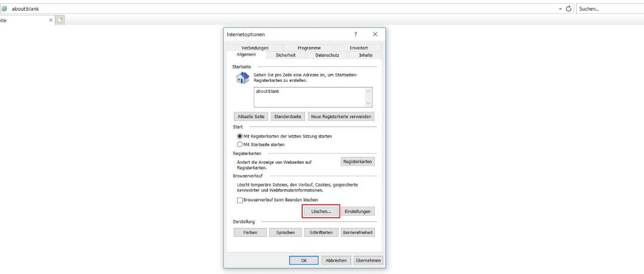The height and width of the screenshot is (274, 644).
Task: Switch to the Datenschutz tab
Action: click(327, 55)
